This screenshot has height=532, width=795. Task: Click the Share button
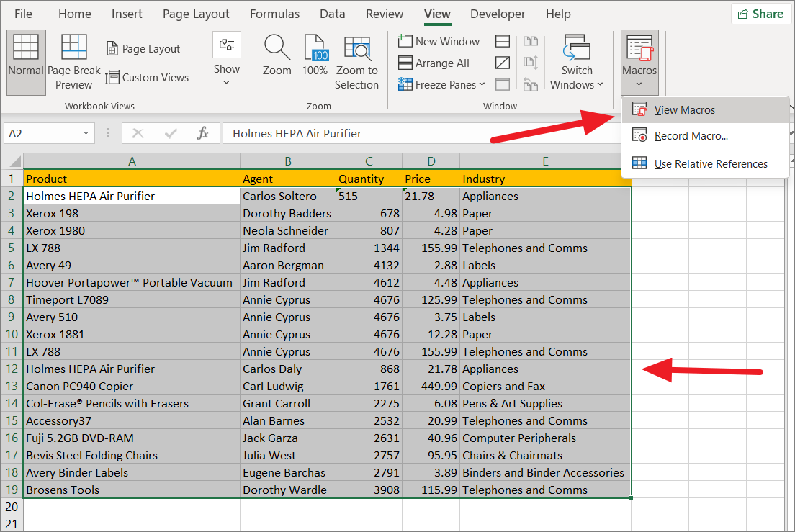click(x=760, y=14)
